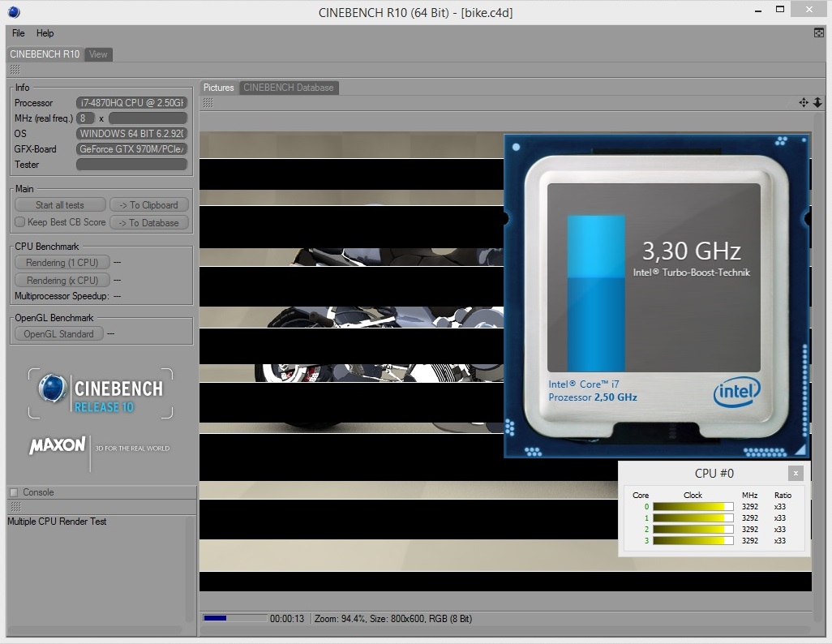Screen dimensions: 832x644
Task: Run Rendering (x CPU) benchmark
Action: tap(62, 281)
